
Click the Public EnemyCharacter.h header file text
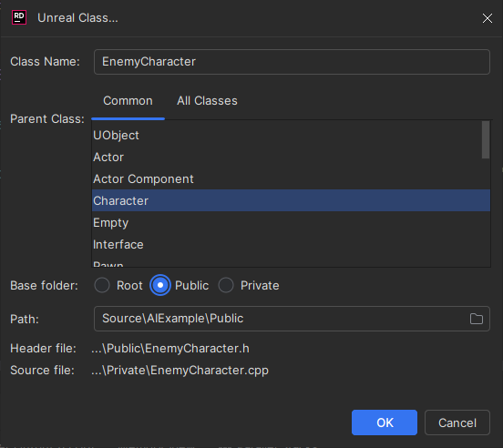click(170, 349)
